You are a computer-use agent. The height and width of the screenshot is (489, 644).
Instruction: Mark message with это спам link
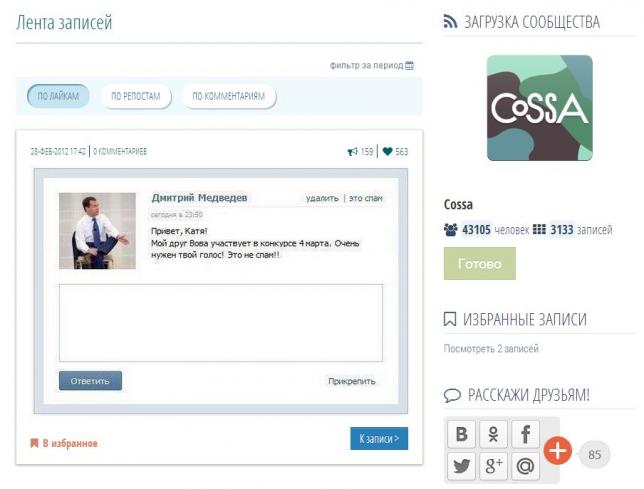pyautogui.click(x=366, y=198)
